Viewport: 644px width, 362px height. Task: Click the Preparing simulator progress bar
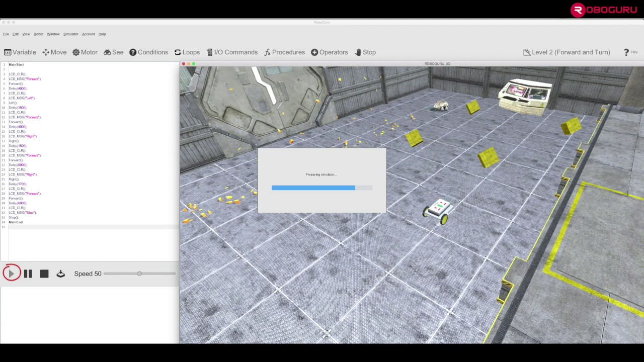point(322,188)
